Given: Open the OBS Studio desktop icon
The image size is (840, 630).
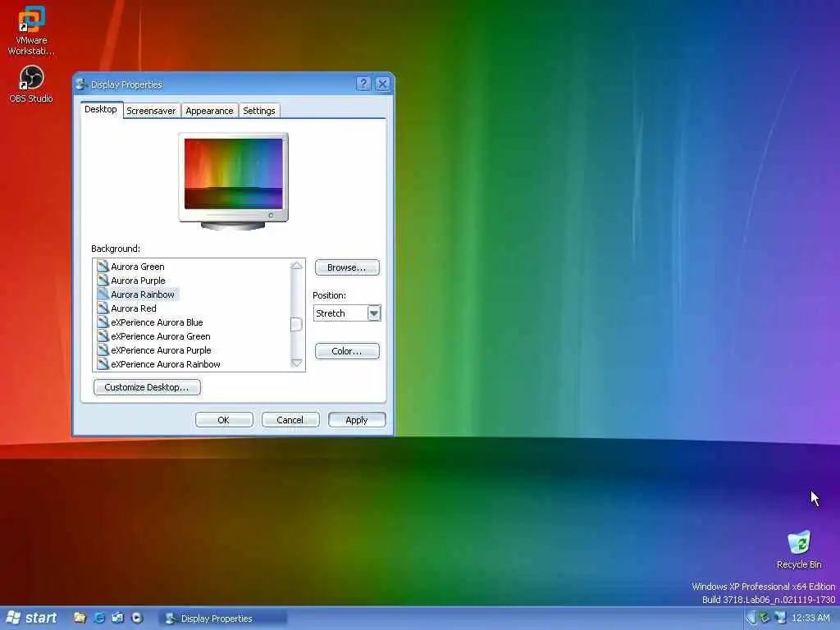Looking at the screenshot, I should (x=31, y=84).
